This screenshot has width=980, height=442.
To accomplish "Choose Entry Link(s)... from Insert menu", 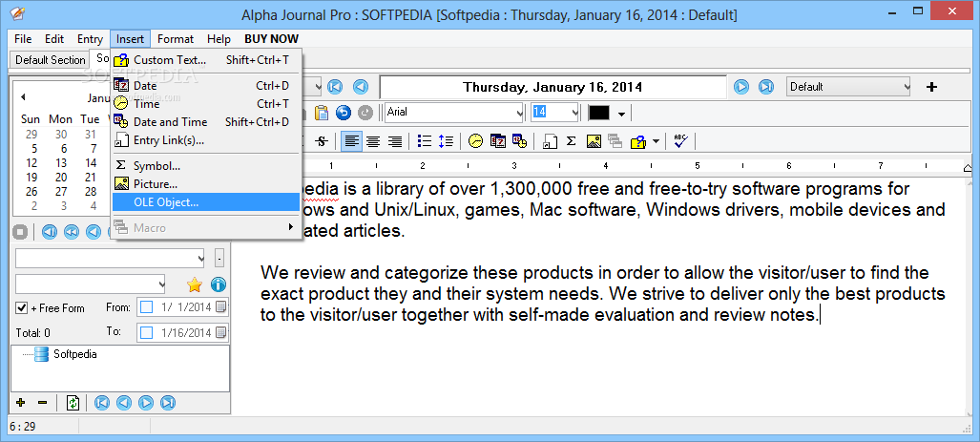I will click(206, 140).
